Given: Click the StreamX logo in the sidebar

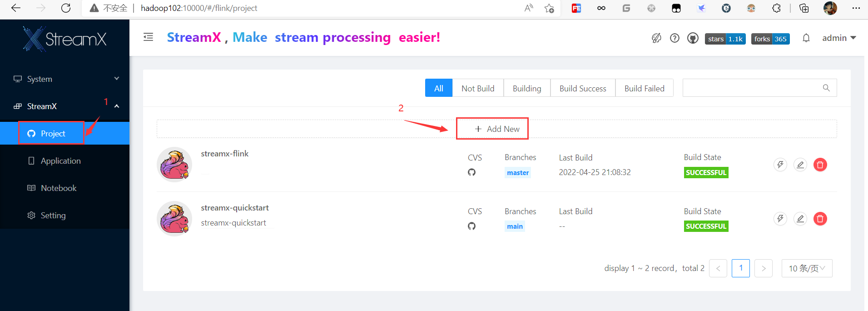Looking at the screenshot, I should [65, 39].
